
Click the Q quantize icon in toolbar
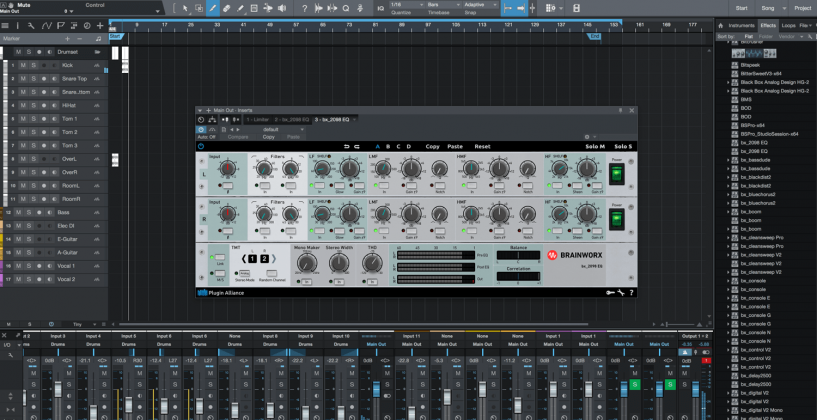(346, 8)
